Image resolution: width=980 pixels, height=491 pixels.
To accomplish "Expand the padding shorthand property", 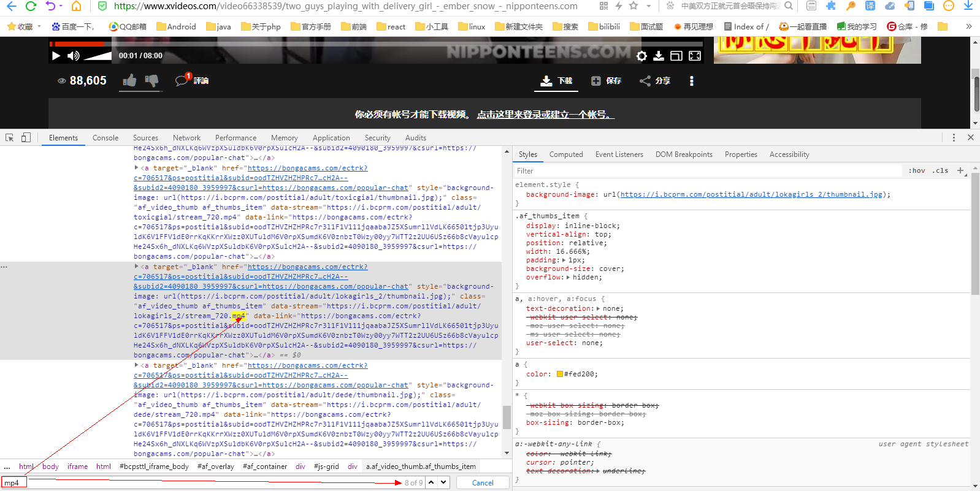I will pos(564,260).
